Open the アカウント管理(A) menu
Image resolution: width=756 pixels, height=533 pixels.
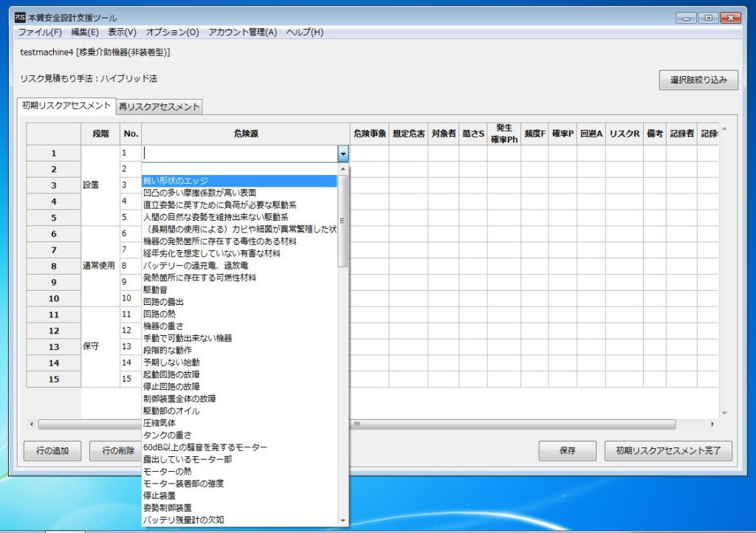tap(242, 32)
